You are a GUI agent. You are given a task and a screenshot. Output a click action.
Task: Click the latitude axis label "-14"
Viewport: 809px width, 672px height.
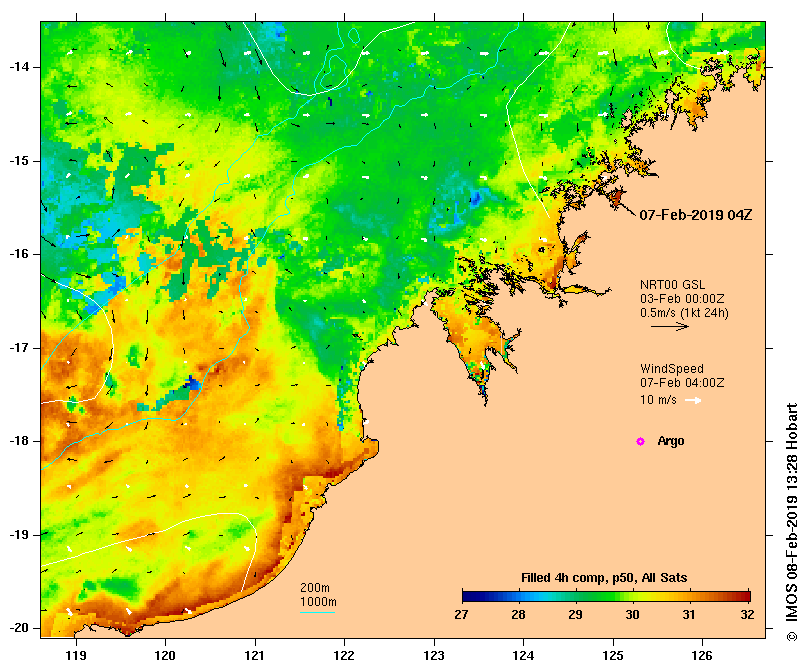tap(19, 67)
